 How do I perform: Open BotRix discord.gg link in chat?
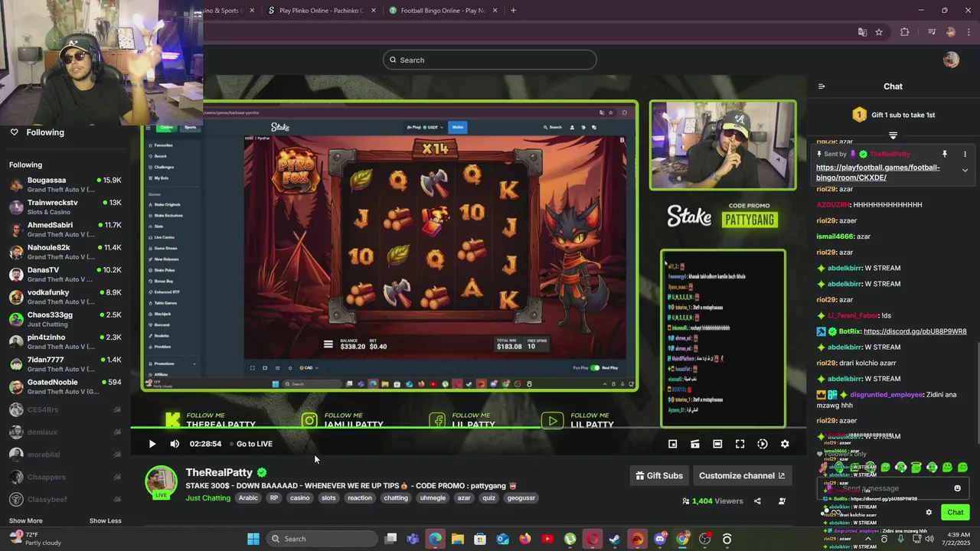[x=915, y=331]
